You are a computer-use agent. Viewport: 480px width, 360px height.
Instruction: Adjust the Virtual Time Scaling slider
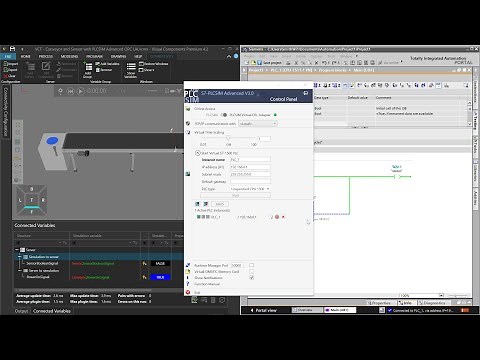coord(228,138)
